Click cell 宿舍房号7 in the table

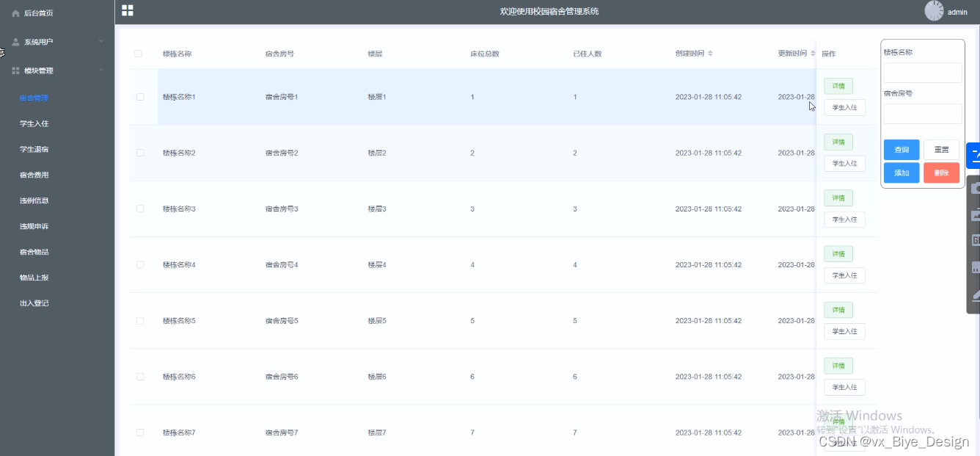[x=282, y=433]
